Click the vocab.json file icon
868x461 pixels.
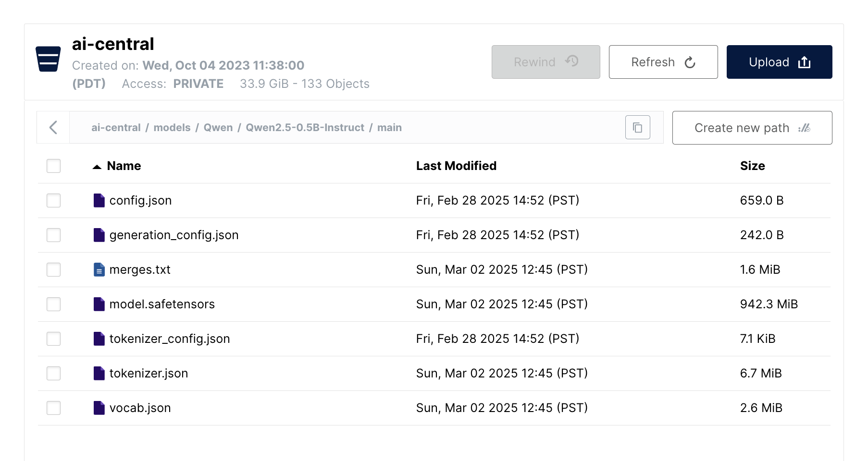[99, 408]
